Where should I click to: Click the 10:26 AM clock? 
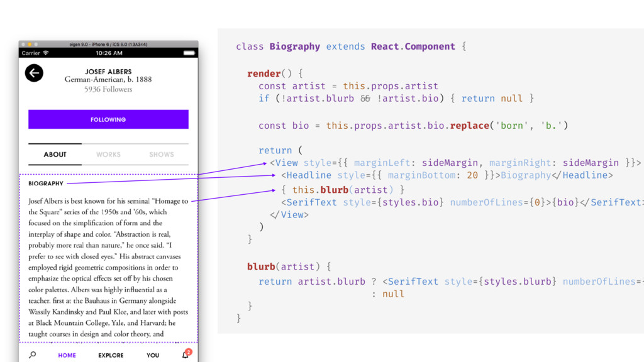click(x=109, y=53)
